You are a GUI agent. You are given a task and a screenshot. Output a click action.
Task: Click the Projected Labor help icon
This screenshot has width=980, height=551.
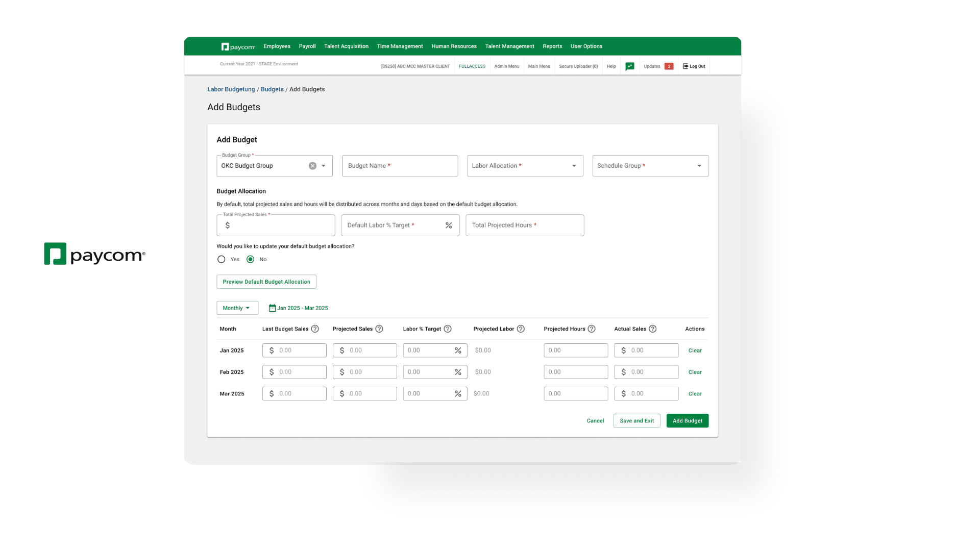click(x=521, y=329)
